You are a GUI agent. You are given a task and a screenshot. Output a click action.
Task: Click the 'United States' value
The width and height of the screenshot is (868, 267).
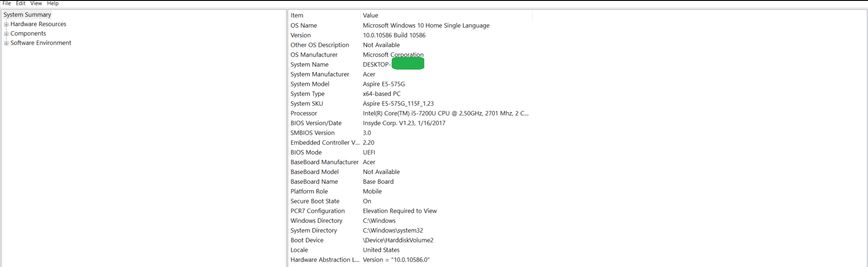tap(381, 250)
